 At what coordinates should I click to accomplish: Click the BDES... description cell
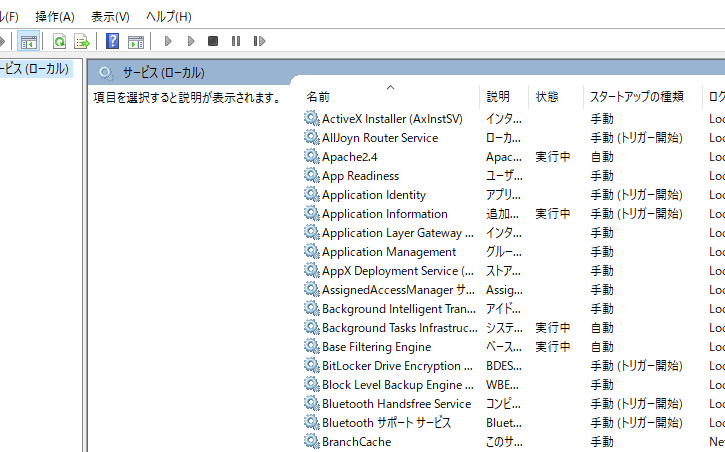(504, 366)
